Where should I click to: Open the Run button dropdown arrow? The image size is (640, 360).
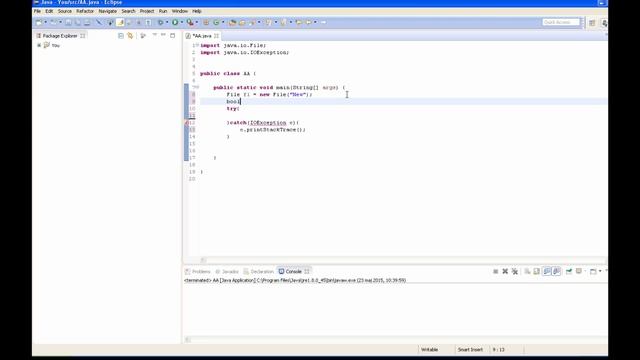pyautogui.click(x=182, y=22)
